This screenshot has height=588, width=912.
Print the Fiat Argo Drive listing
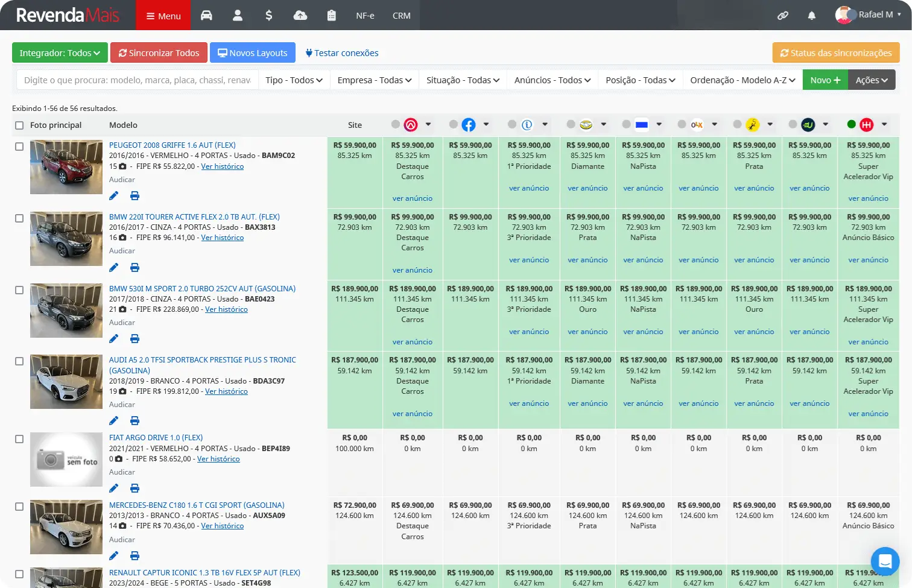click(x=135, y=488)
